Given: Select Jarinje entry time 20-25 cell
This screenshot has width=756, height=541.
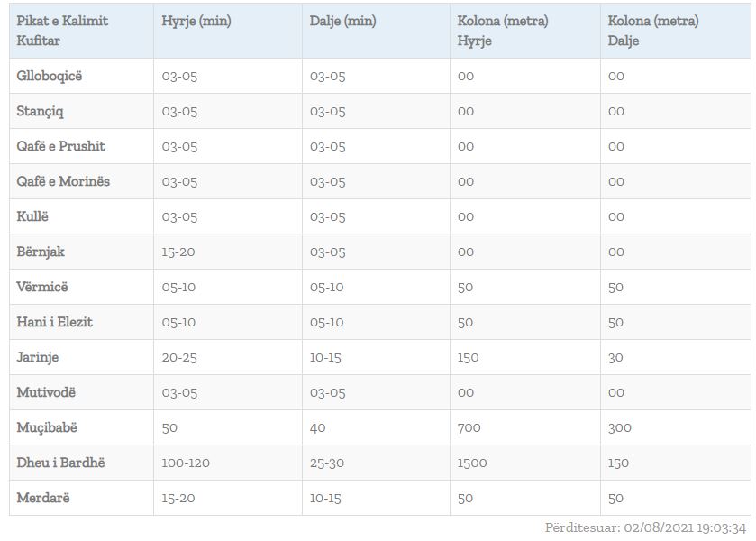Looking at the screenshot, I should click(x=180, y=357).
